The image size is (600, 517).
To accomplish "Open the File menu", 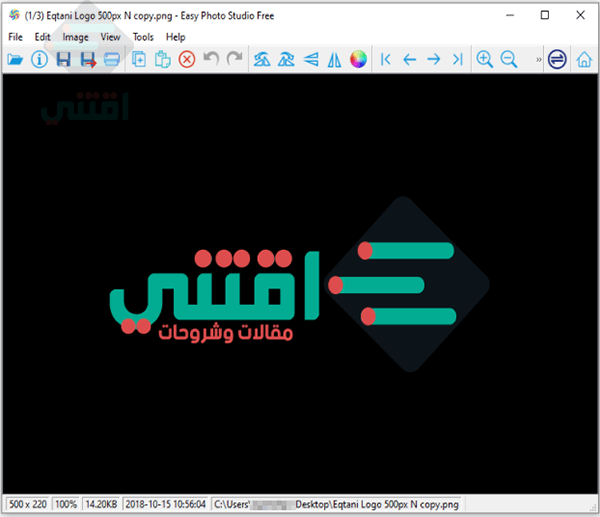I will click(x=15, y=37).
